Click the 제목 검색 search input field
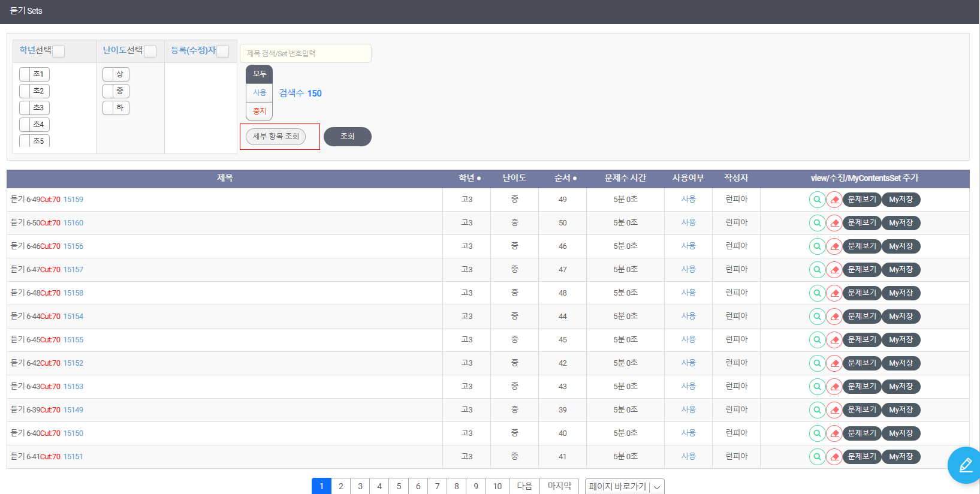Screen dimensions: 980x494 click(305, 53)
